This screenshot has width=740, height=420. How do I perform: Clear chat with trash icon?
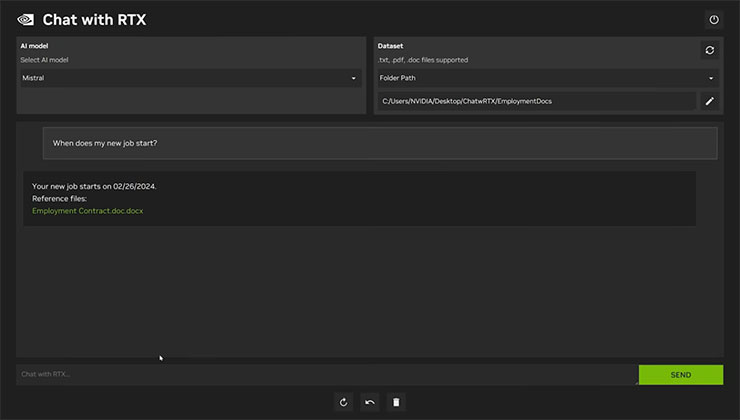click(396, 402)
